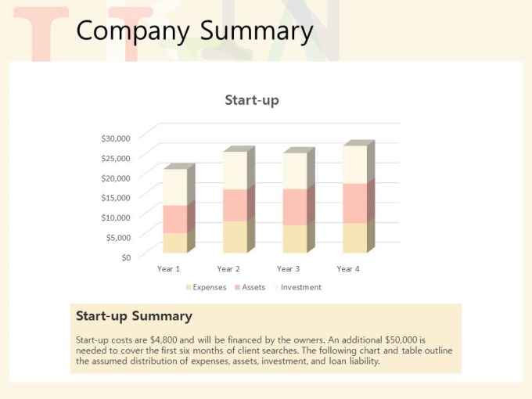Select the Year 3 Investment bar segment

295,171
